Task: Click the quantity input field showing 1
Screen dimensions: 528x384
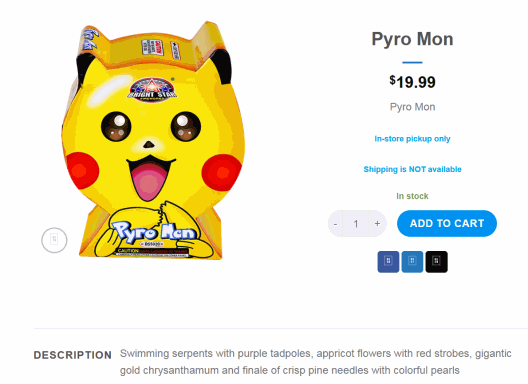Action: 356,224
